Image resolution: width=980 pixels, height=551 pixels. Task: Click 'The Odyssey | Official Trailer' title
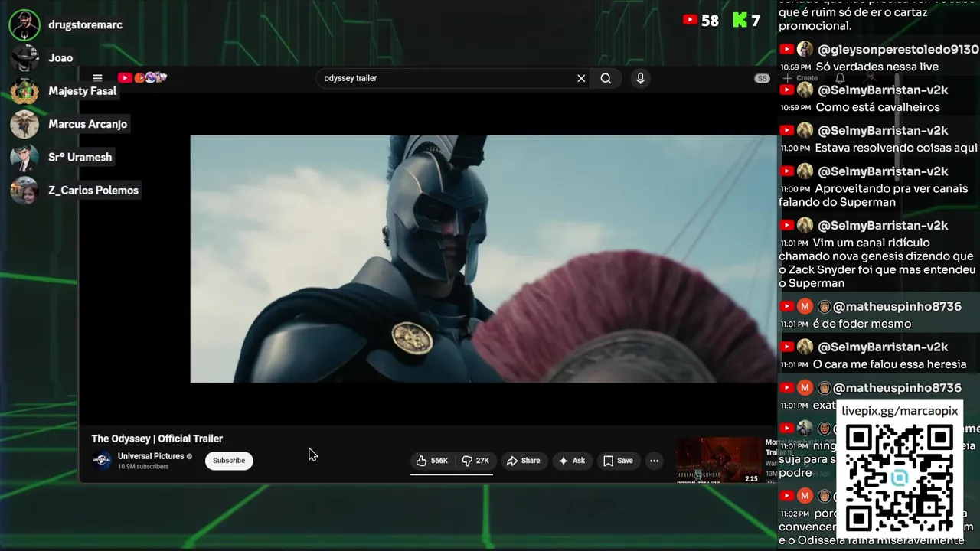[x=157, y=439]
